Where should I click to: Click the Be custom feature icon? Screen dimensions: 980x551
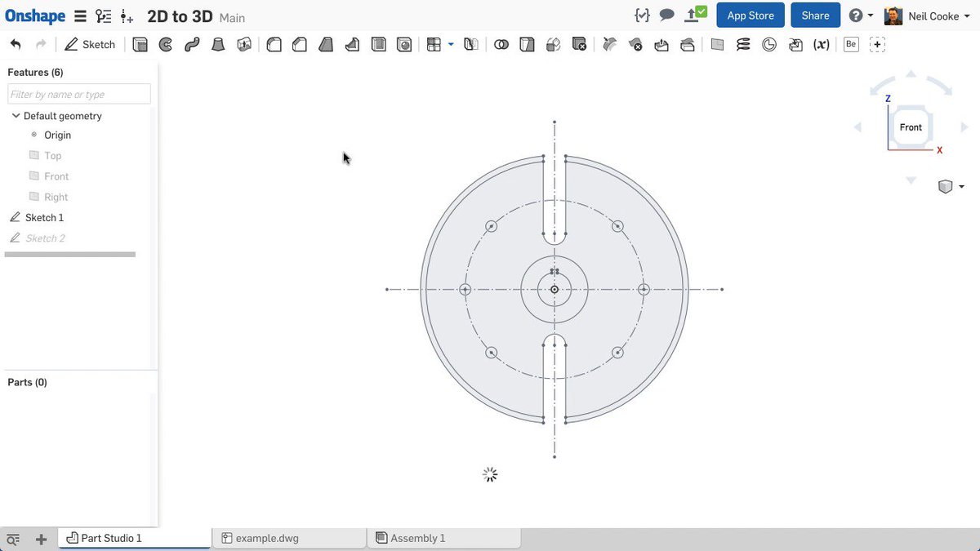pyautogui.click(x=851, y=45)
